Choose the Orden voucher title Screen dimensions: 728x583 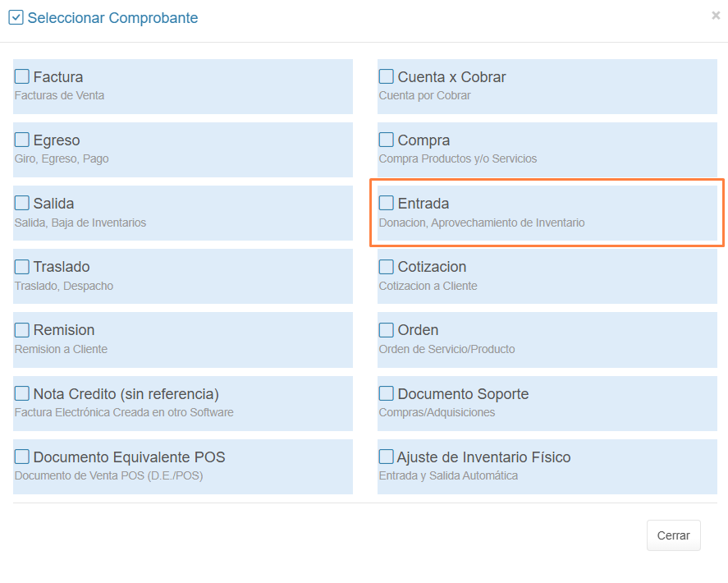[x=418, y=330]
